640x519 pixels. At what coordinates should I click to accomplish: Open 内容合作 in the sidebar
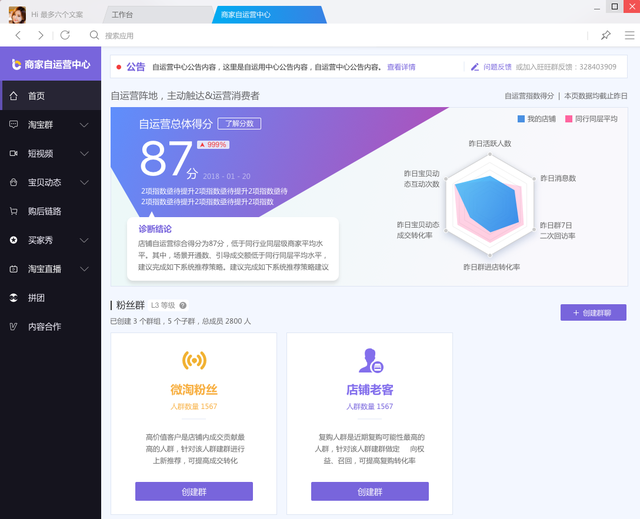[x=51, y=326]
